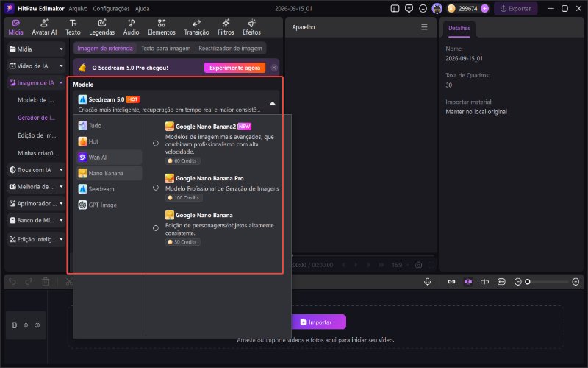Select the Detalhes tab
The image size is (588, 368).
(x=459, y=28)
